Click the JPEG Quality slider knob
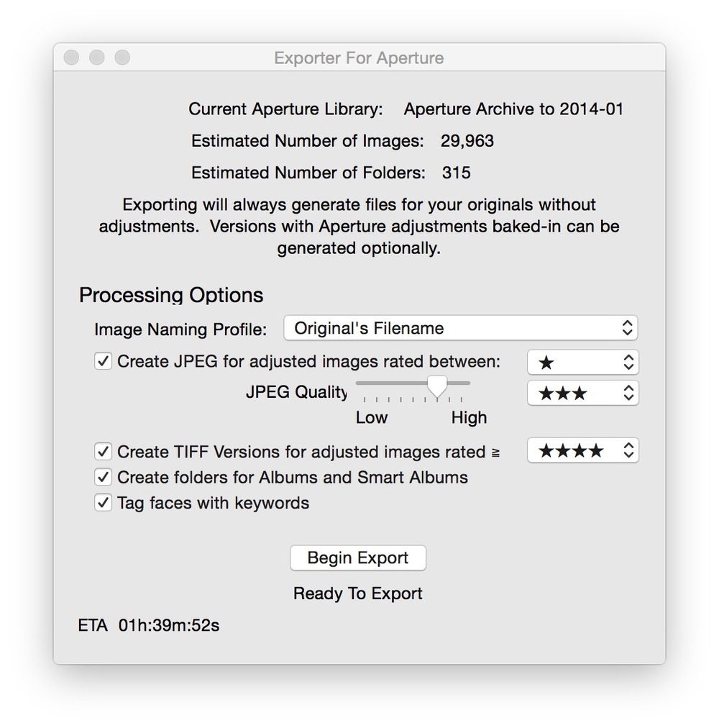 (436, 386)
